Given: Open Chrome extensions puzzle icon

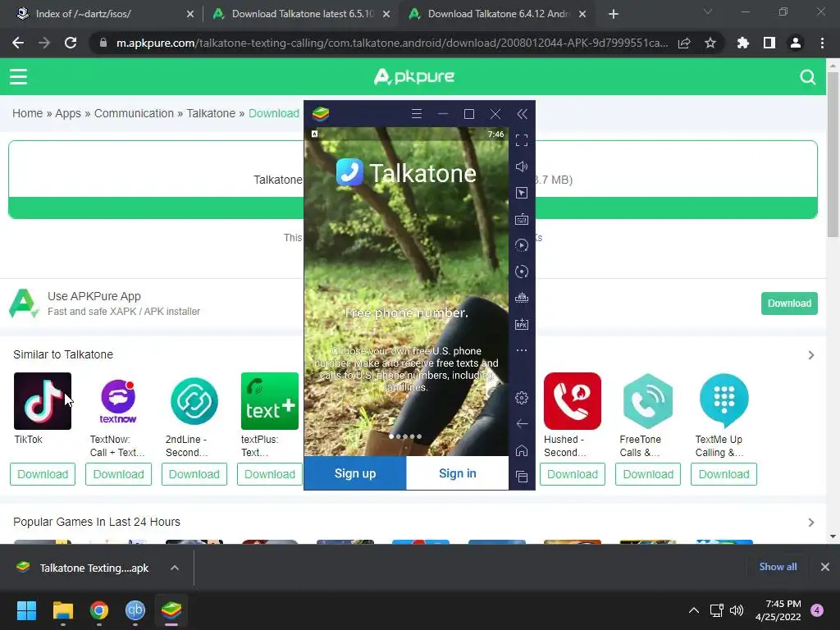Looking at the screenshot, I should coord(743,43).
